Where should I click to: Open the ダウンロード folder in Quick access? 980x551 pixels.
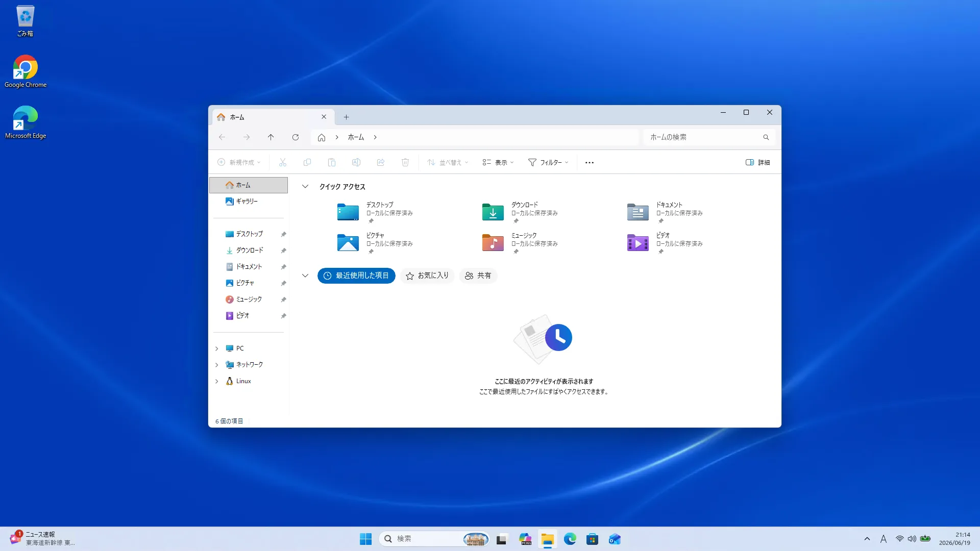520,212
